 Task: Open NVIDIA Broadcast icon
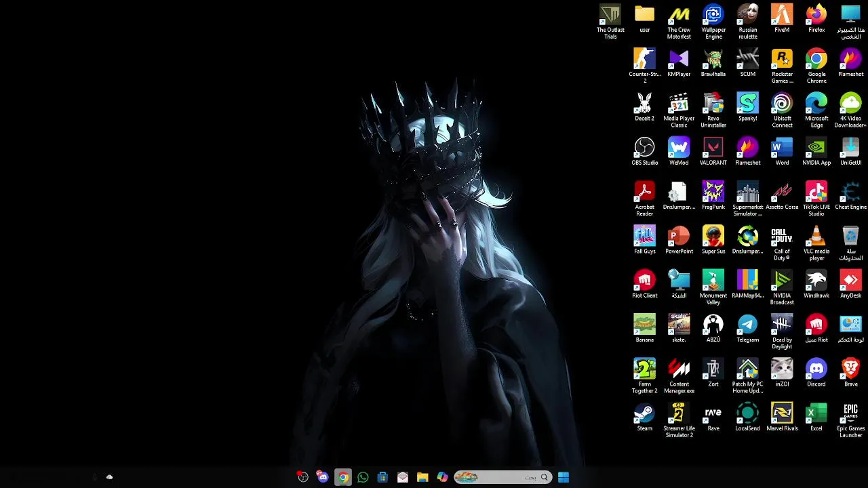click(782, 287)
